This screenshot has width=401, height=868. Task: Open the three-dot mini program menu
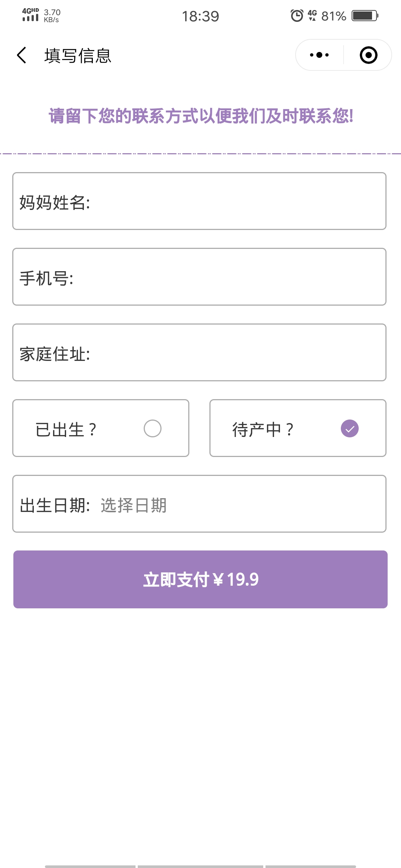coord(319,55)
